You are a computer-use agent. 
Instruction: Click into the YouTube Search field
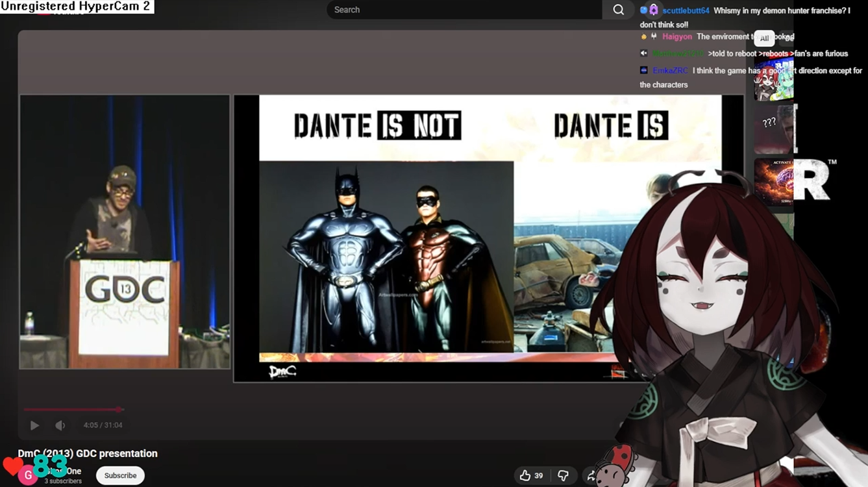point(465,10)
